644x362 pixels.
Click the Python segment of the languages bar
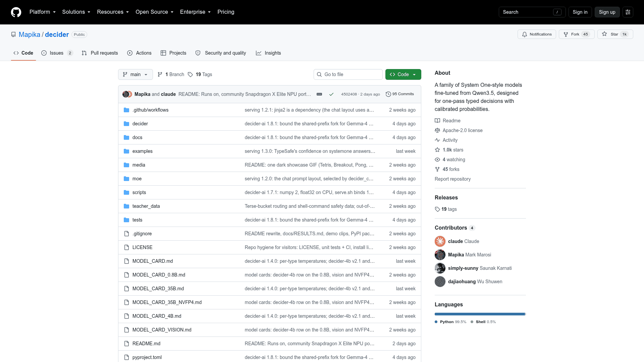(x=480, y=314)
